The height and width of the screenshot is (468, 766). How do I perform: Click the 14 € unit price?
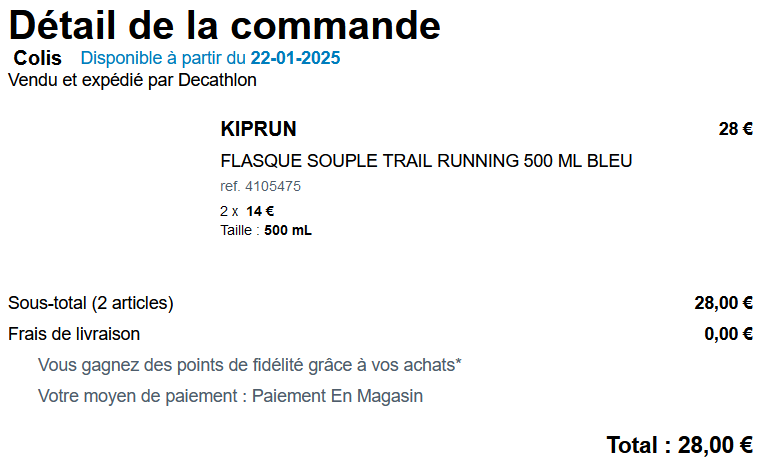(x=260, y=211)
